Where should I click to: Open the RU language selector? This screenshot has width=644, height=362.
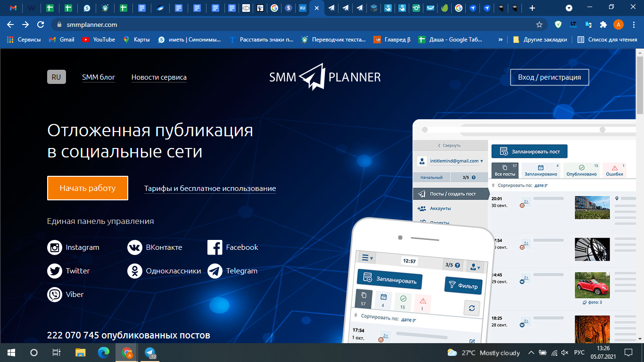coord(57,77)
